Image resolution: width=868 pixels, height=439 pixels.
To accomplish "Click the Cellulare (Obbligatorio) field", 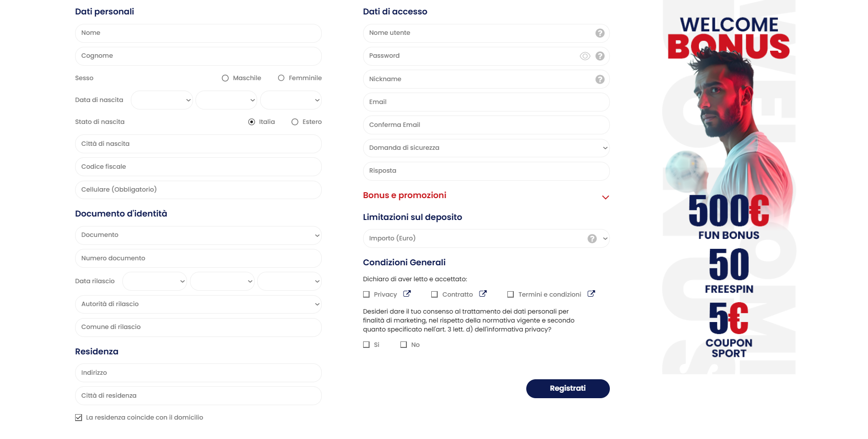I will [x=198, y=190].
